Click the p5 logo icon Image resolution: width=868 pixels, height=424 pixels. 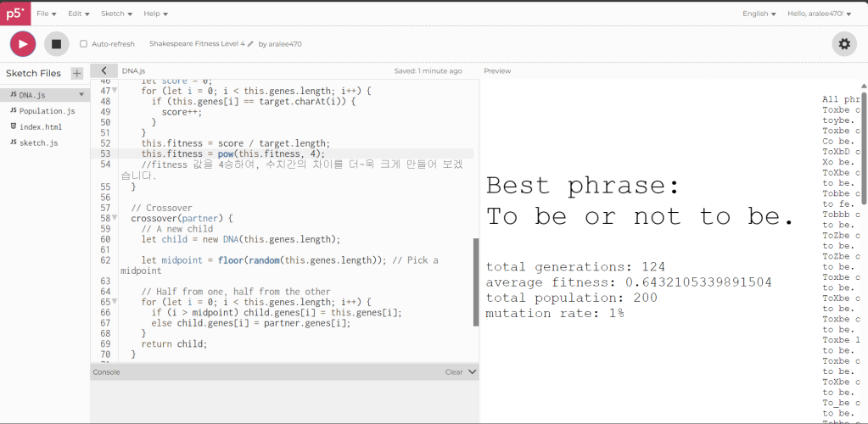14,14
